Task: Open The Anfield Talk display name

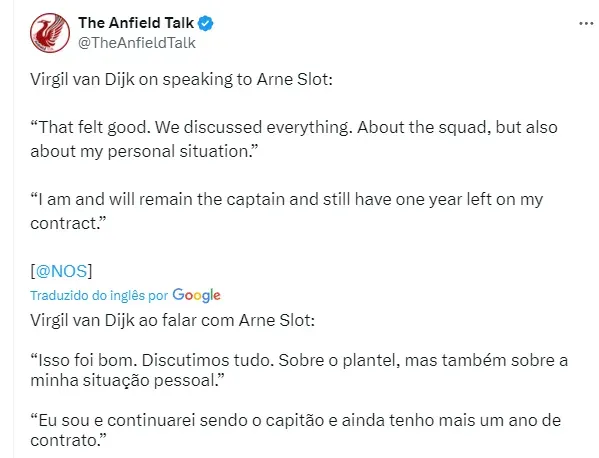Action: click(x=136, y=23)
